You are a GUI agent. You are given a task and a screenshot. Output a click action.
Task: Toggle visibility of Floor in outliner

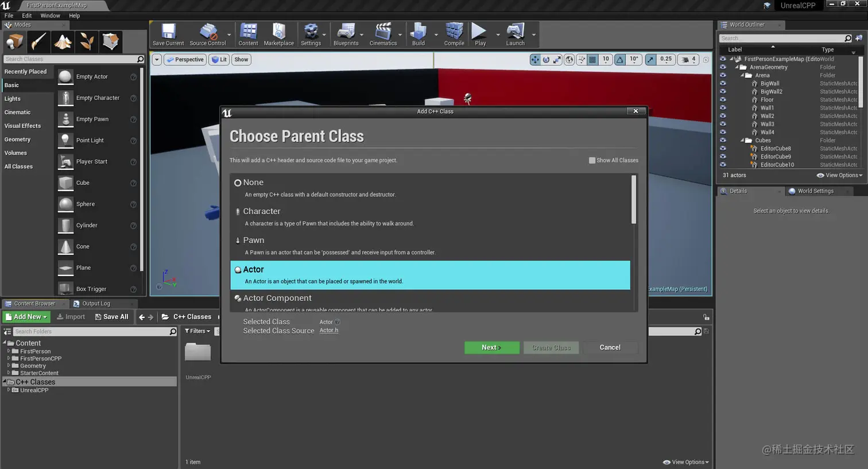point(723,99)
